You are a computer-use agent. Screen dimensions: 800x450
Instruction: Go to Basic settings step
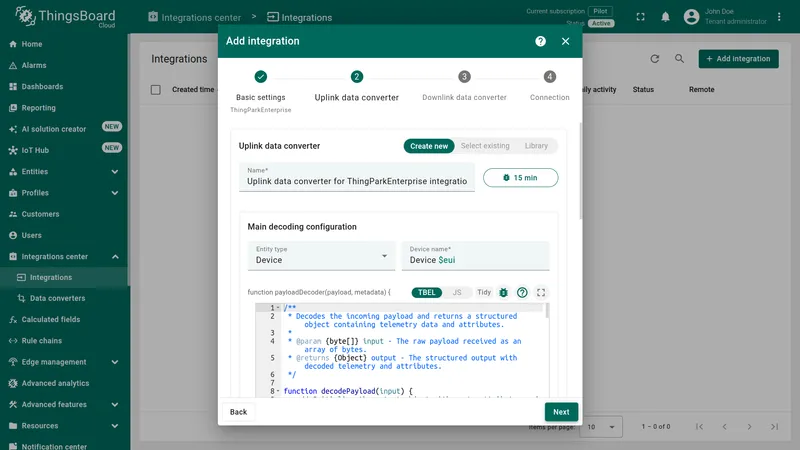261,92
